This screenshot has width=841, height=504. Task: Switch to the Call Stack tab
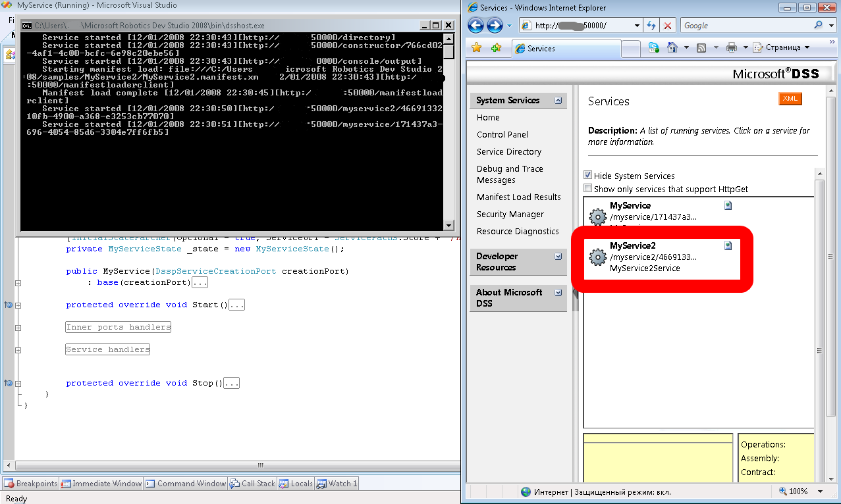click(252, 484)
